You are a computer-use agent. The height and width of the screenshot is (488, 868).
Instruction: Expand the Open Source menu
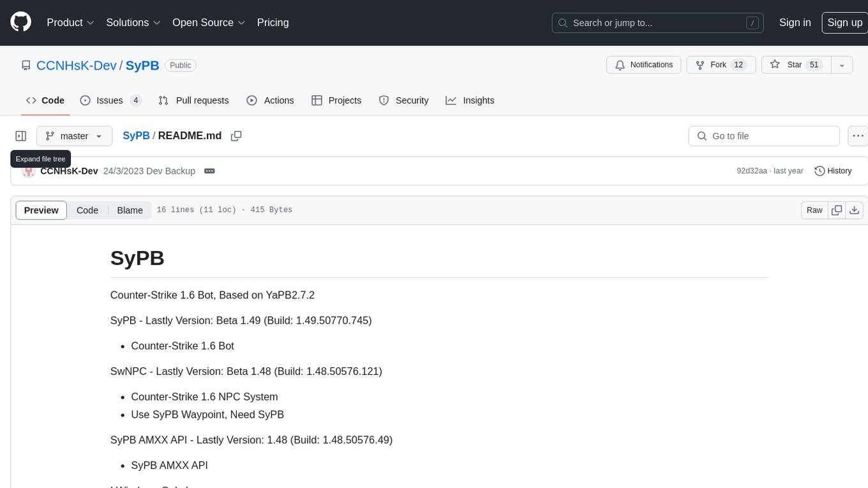tap(209, 22)
